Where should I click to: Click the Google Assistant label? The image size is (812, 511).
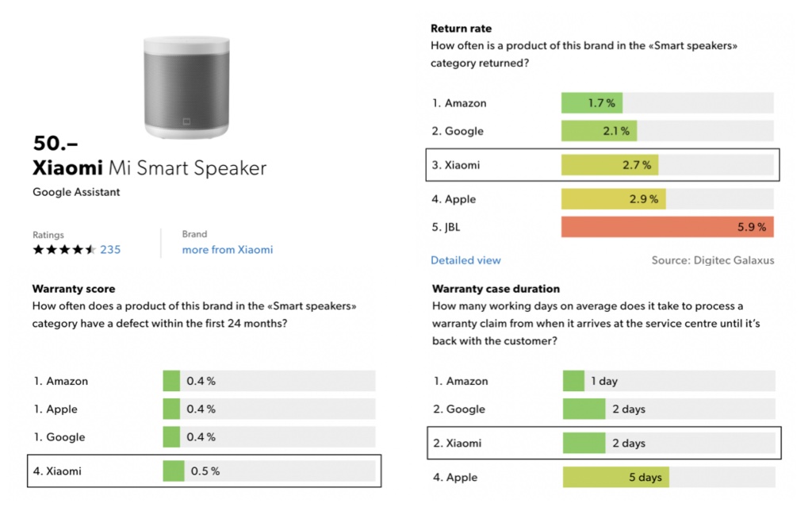point(75,192)
